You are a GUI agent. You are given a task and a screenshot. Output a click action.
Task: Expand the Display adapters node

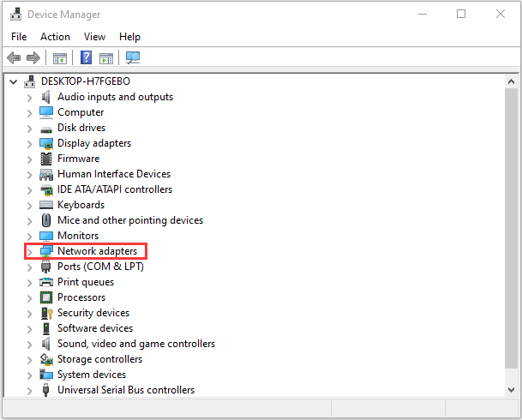pyautogui.click(x=30, y=144)
